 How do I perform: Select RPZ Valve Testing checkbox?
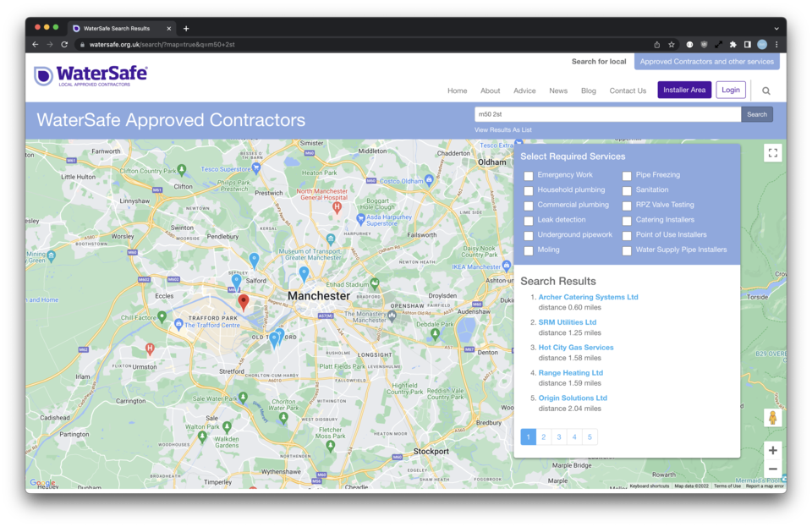pos(627,206)
